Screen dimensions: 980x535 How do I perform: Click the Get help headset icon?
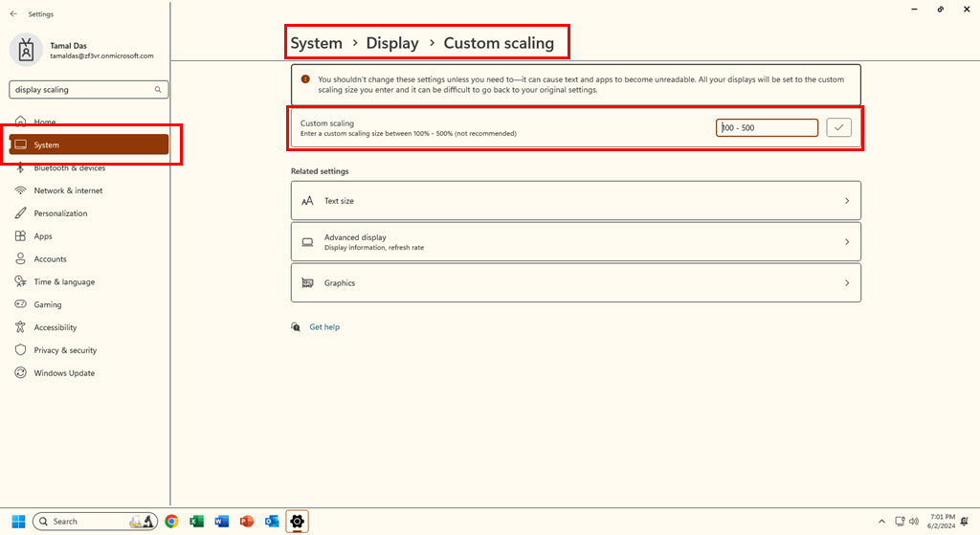pyautogui.click(x=296, y=327)
